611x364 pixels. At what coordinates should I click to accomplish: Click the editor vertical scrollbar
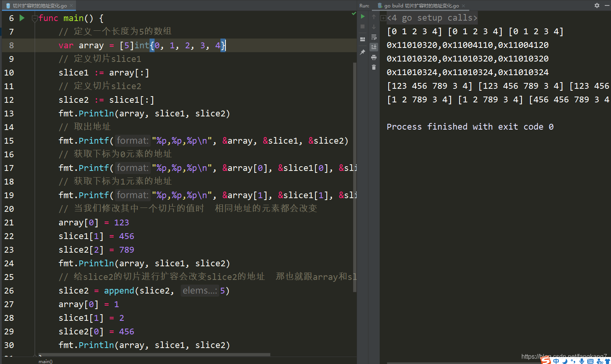coord(354,177)
